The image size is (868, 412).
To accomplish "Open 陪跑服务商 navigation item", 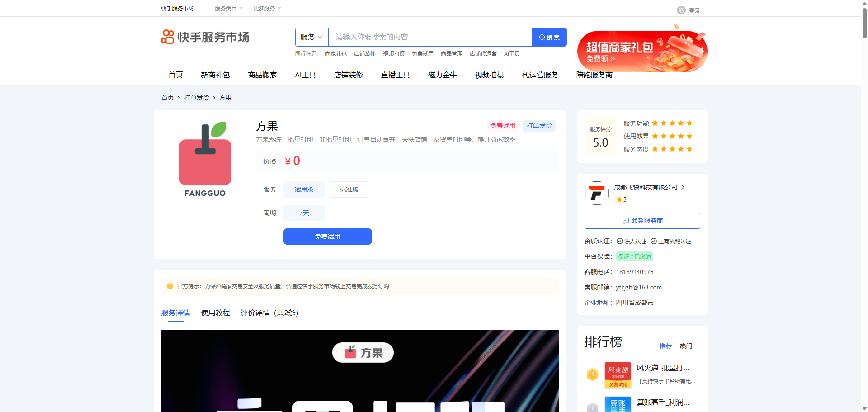I will (594, 75).
